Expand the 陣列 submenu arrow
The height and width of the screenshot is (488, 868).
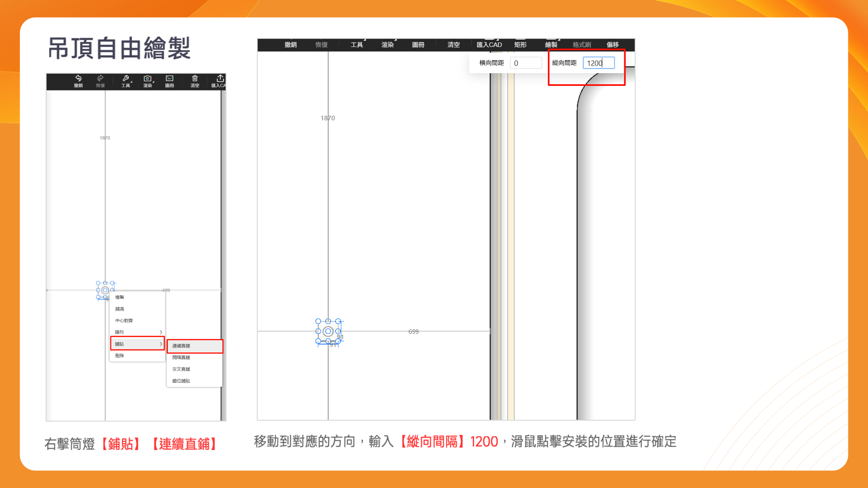point(160,332)
